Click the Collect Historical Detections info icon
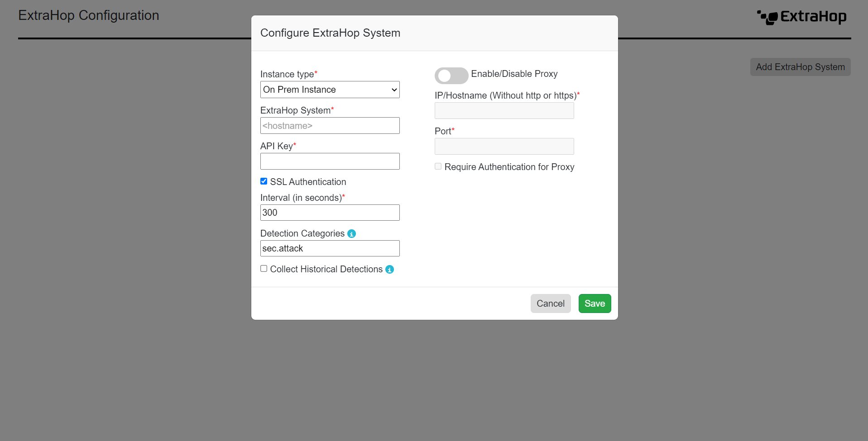Image resolution: width=868 pixels, height=441 pixels. tap(389, 270)
